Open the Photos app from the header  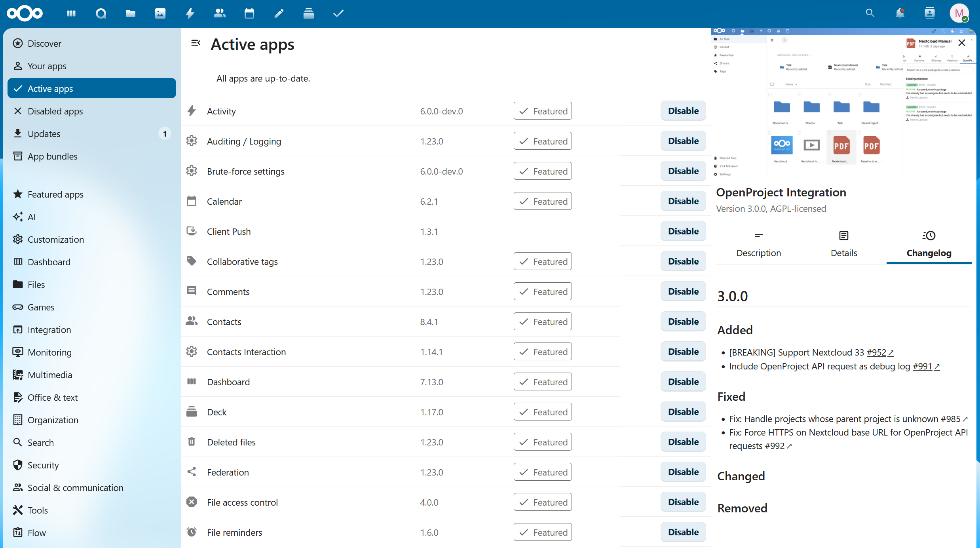pyautogui.click(x=160, y=13)
